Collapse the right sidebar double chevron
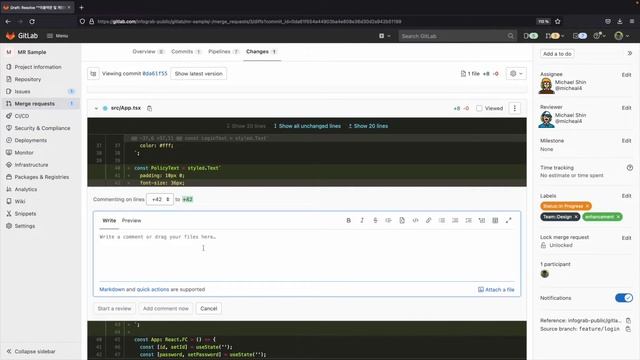 point(630,53)
